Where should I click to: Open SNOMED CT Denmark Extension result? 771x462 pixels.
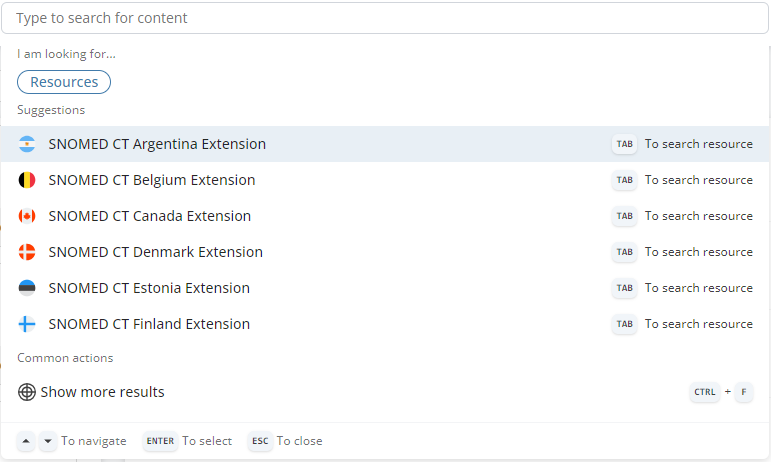click(155, 252)
